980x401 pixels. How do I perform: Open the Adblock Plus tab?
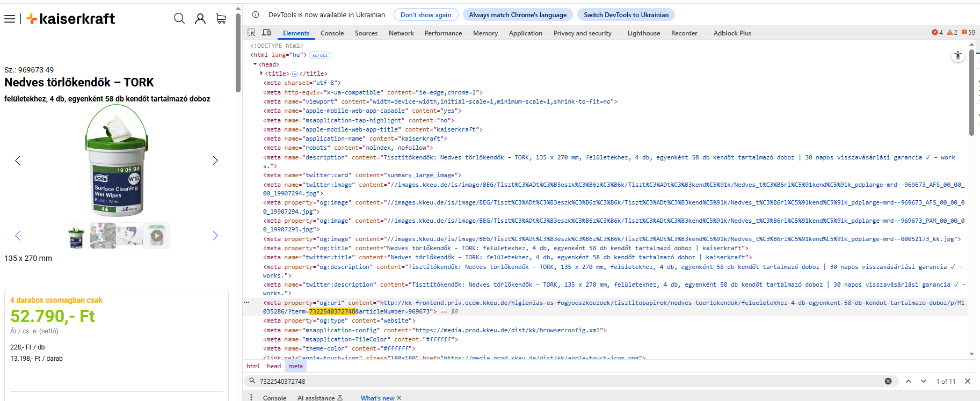coord(732,33)
